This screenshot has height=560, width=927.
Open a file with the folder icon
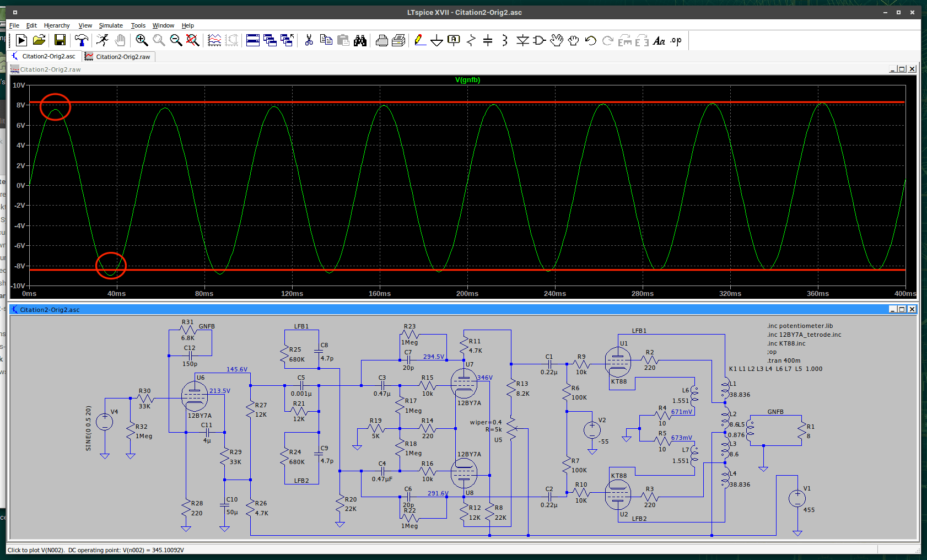coord(39,40)
